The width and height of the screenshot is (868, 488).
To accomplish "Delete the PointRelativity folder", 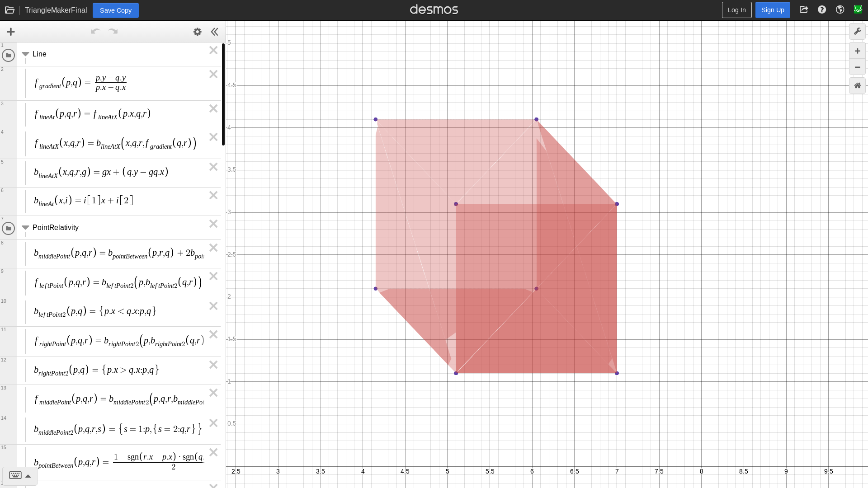I will [x=213, y=224].
